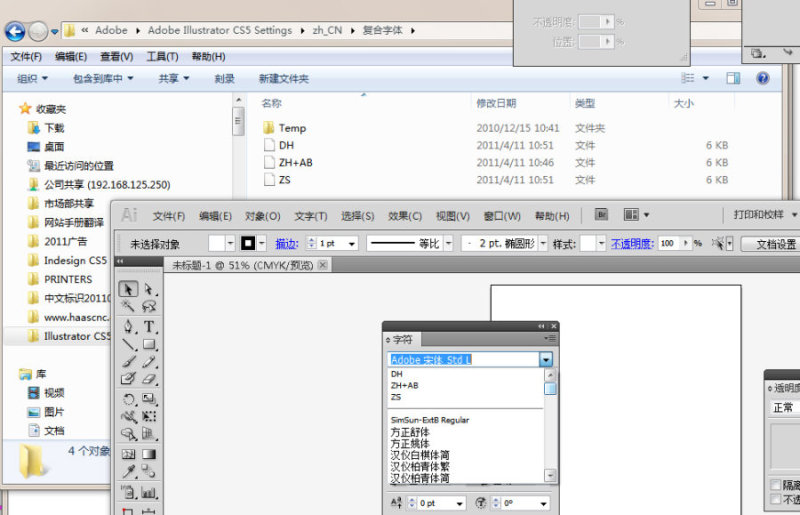Open the Temp folder in file list
The image size is (800, 515).
[x=292, y=128]
